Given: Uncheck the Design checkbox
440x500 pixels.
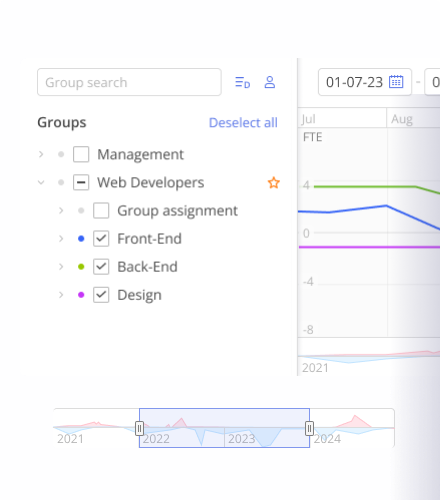Looking at the screenshot, I should (x=101, y=295).
